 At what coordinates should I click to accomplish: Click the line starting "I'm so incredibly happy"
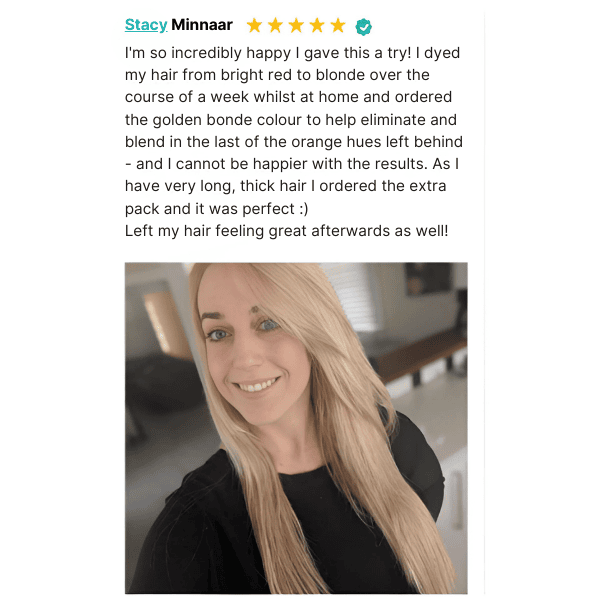292,53
